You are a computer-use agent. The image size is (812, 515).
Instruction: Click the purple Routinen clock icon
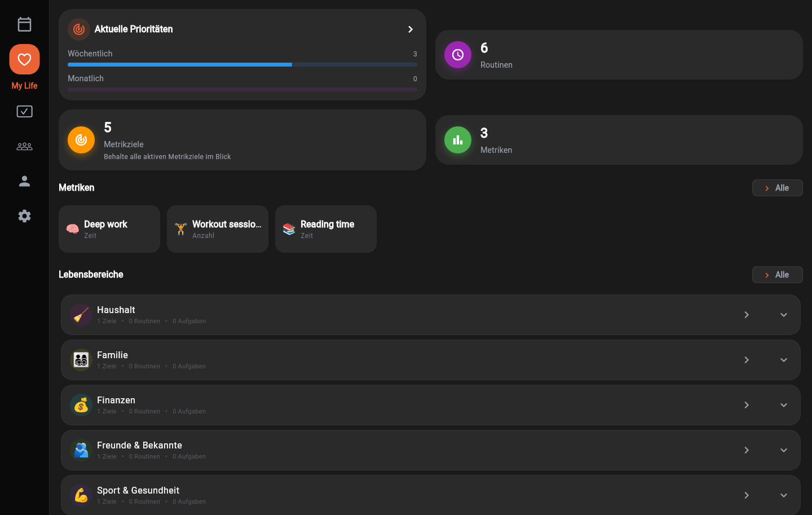(x=458, y=55)
